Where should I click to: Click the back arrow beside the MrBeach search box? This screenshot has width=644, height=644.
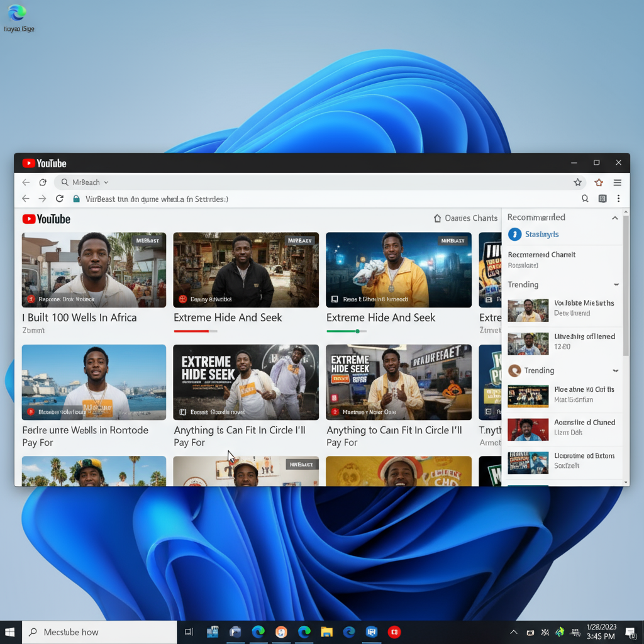pyautogui.click(x=26, y=182)
